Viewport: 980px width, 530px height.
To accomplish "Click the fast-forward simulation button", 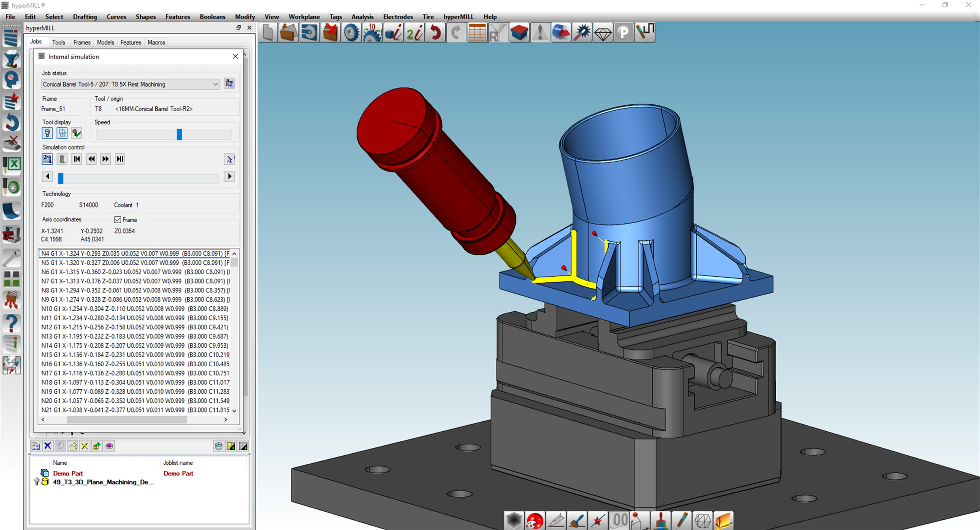I will coord(106,159).
